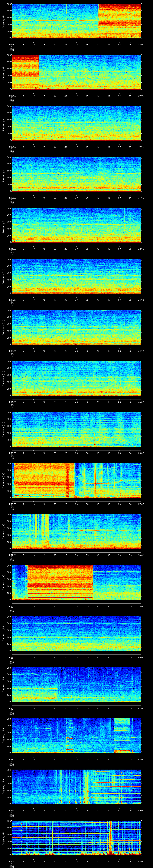Viewport: 153px width, 868px height.
Task: Select the spectrogram panel starting at 4:31:00
Action: (x=76, y=225)
